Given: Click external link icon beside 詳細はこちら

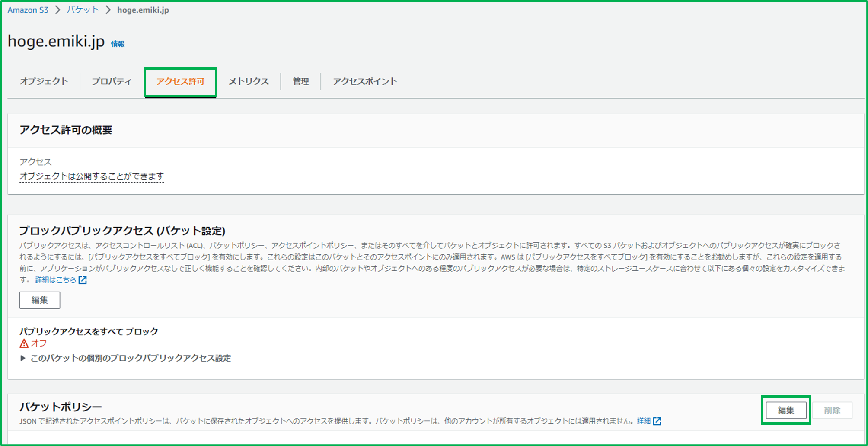Looking at the screenshot, I should pyautogui.click(x=83, y=280).
